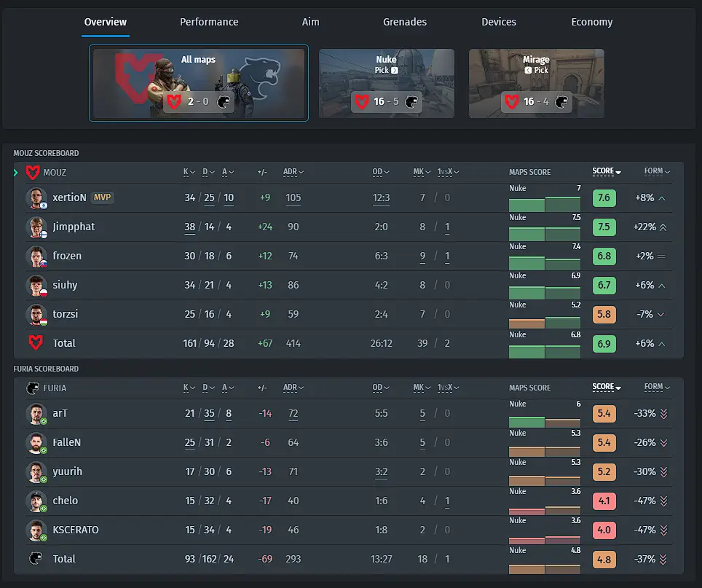
Task: Click frozen's player avatar
Action: 36,256
